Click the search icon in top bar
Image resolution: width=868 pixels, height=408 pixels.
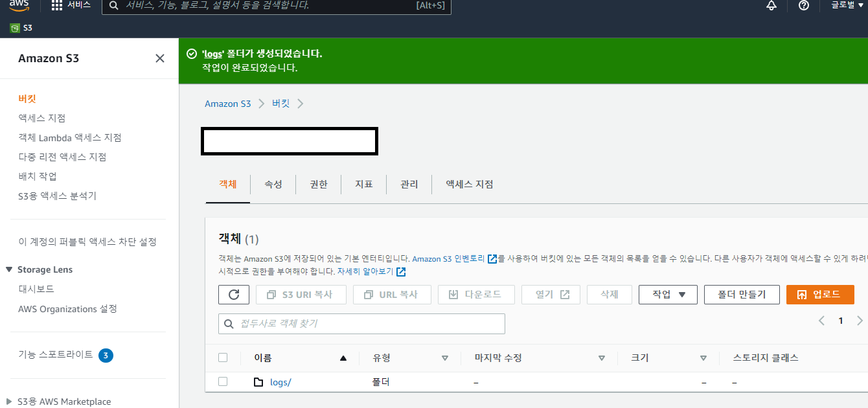click(114, 5)
